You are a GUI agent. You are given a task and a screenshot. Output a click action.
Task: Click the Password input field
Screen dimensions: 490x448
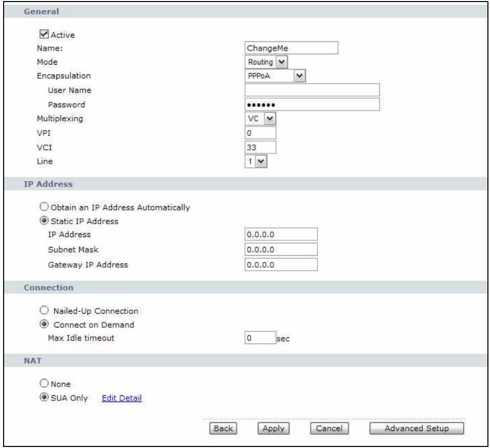point(312,105)
